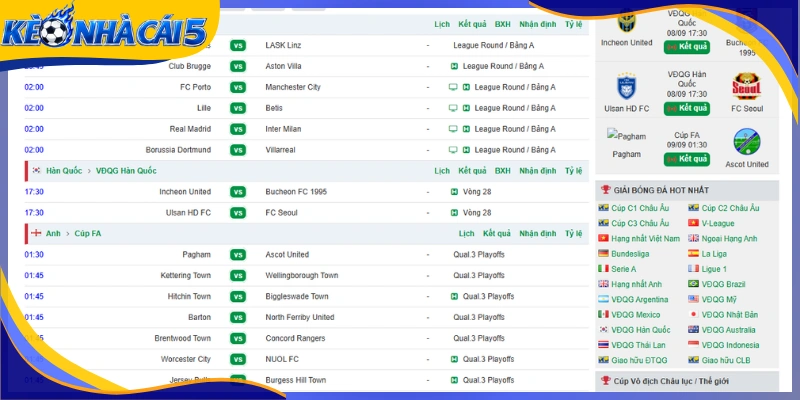800x400 pixels.
Task: Click Vòng 28 label in Ulsan HD FC row
Action: 477,213
